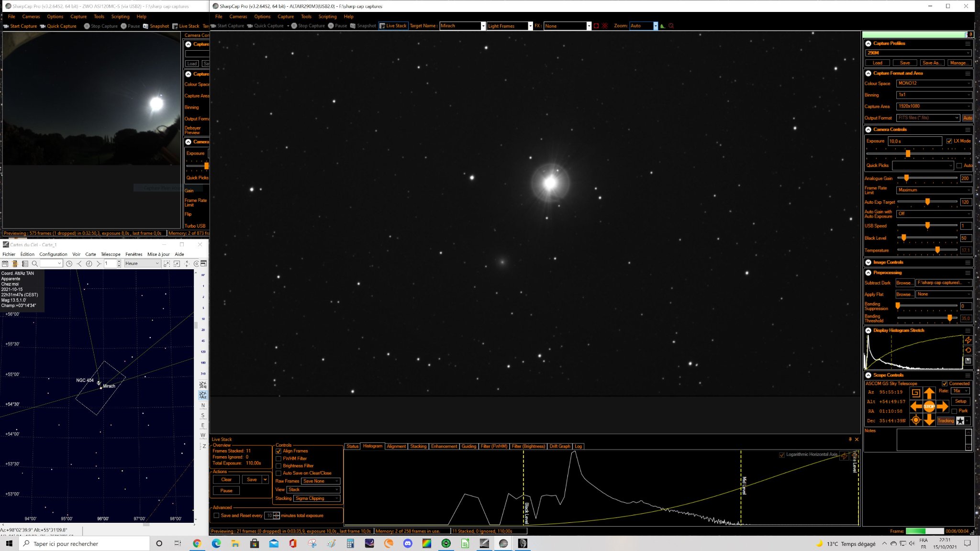Reset the display histogram stretch
Viewport: 980px width, 551px height.
(968, 350)
